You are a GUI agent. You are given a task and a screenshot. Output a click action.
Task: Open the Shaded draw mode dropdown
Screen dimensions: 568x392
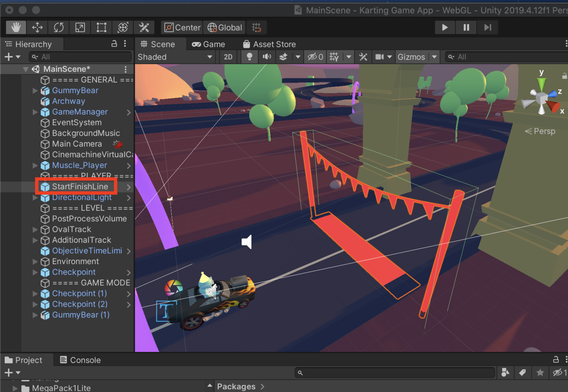coord(175,57)
